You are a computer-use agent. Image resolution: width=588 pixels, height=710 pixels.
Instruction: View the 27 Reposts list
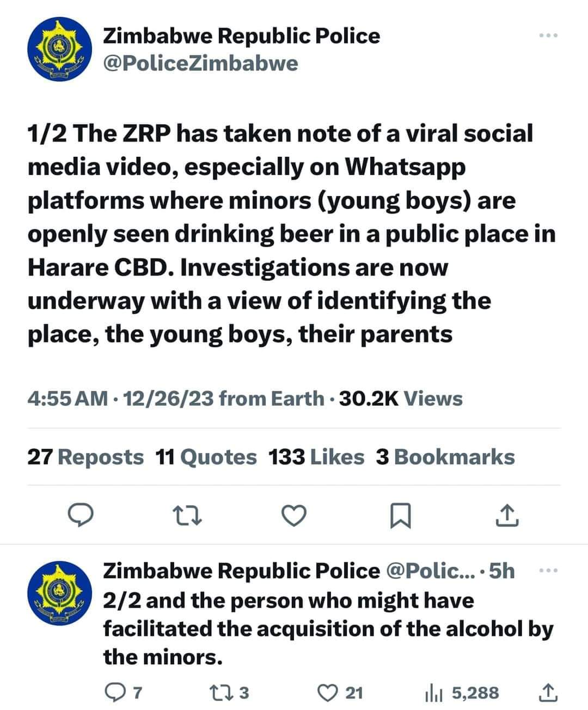click(85, 457)
